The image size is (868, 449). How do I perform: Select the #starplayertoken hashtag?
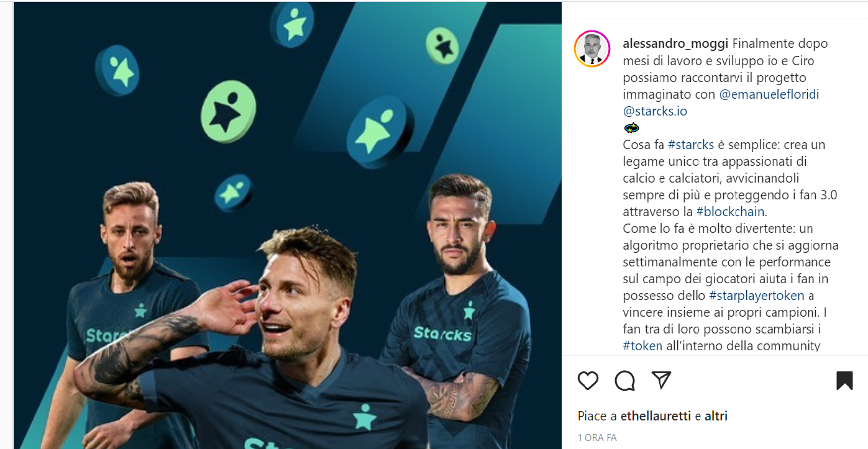pos(757,296)
